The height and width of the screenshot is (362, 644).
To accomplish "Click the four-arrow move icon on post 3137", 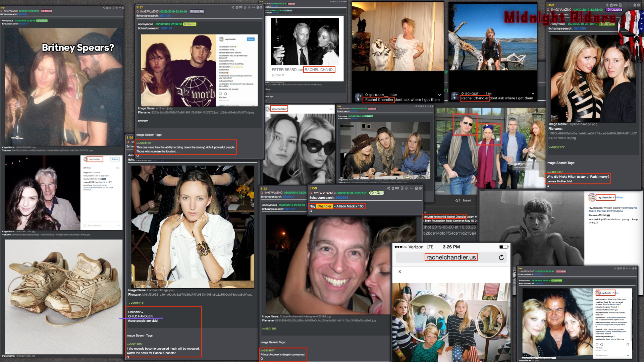I will point(249,7).
